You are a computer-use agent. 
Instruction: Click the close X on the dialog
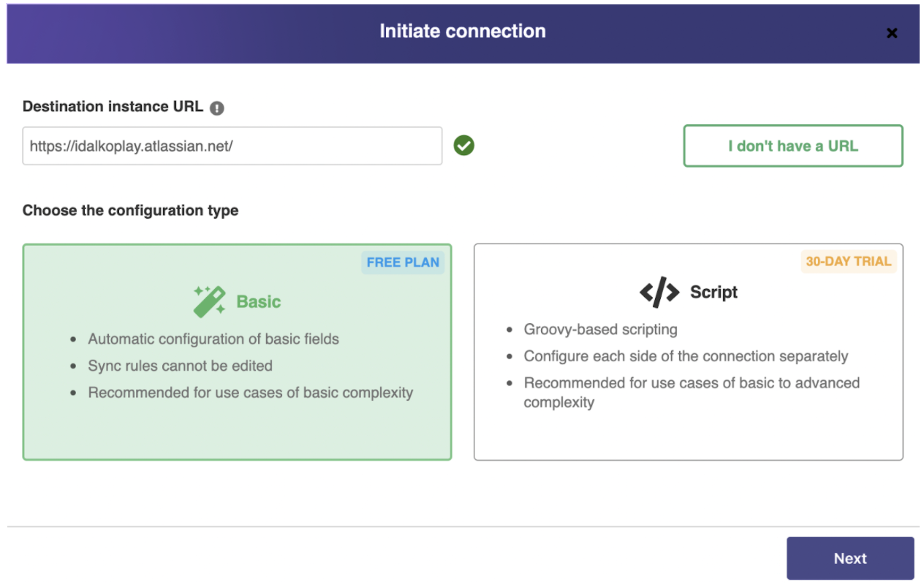coord(892,32)
